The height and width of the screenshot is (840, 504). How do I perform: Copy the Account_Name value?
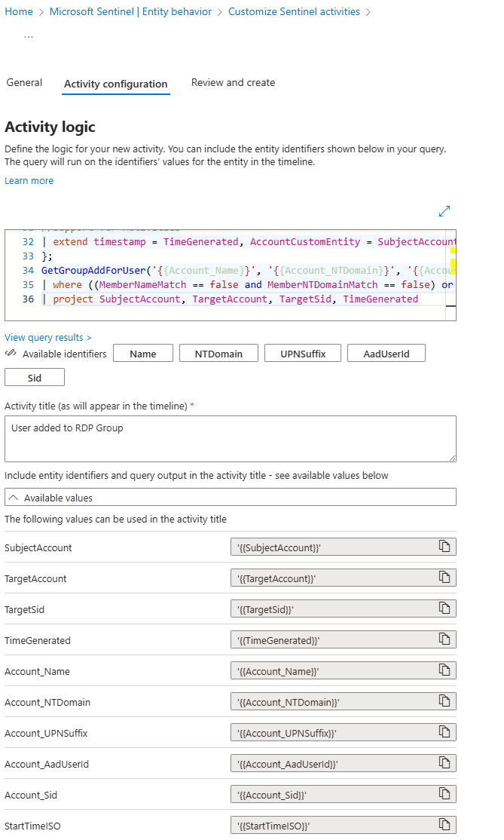444,670
